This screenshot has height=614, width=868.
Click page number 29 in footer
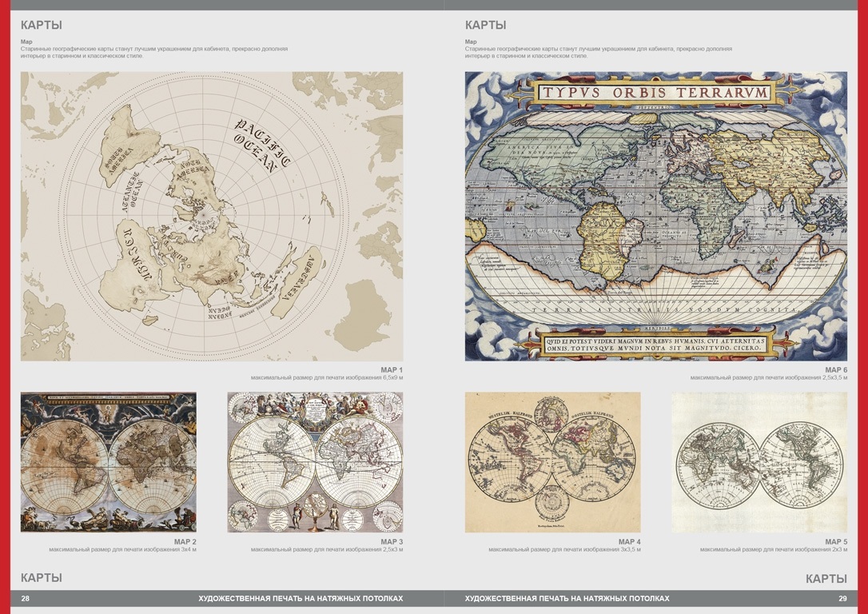(842, 598)
